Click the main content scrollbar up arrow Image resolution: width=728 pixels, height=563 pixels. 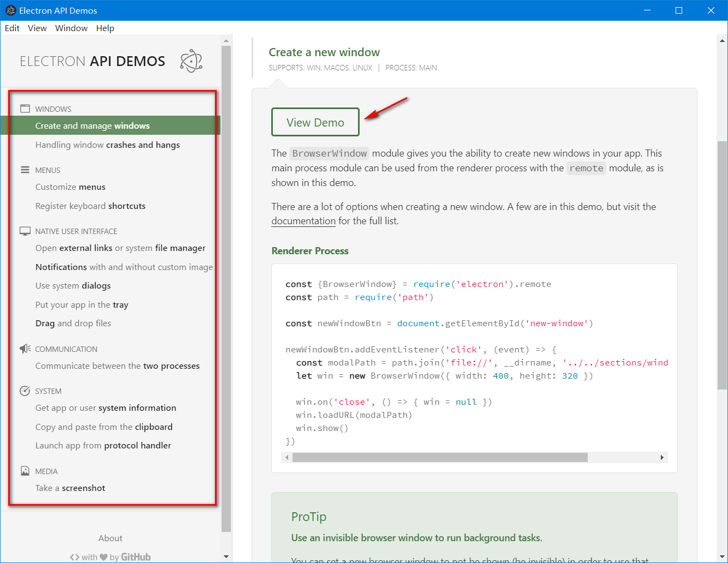(722, 40)
